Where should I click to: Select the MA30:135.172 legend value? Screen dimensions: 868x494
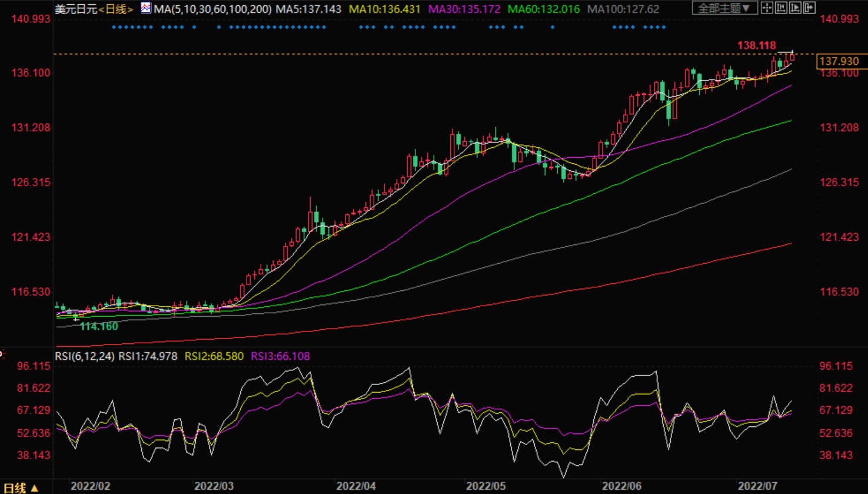464,9
